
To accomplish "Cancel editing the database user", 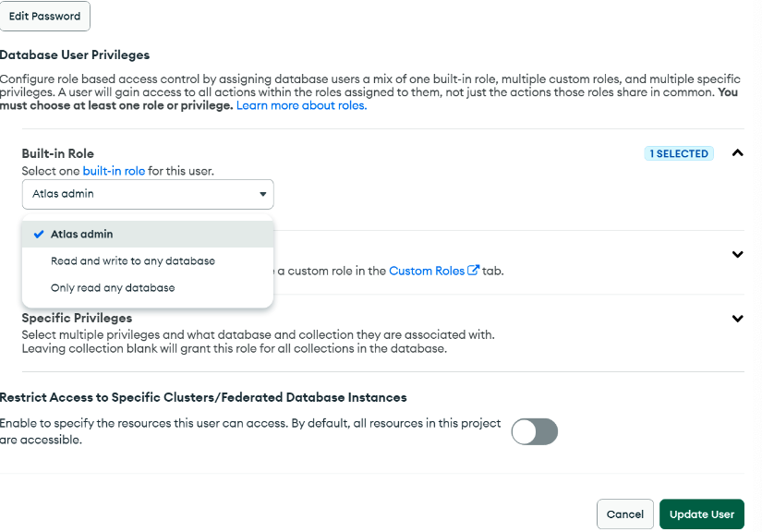I will [625, 514].
